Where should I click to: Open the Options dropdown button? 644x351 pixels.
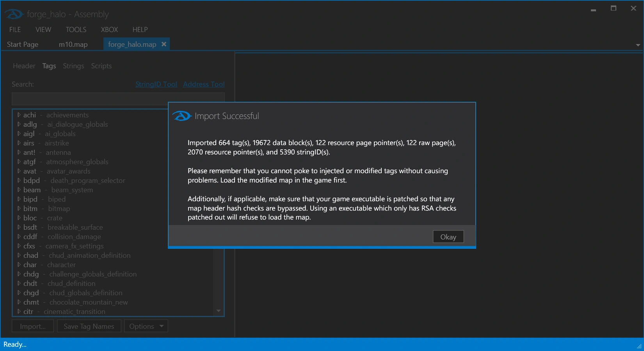coord(146,326)
